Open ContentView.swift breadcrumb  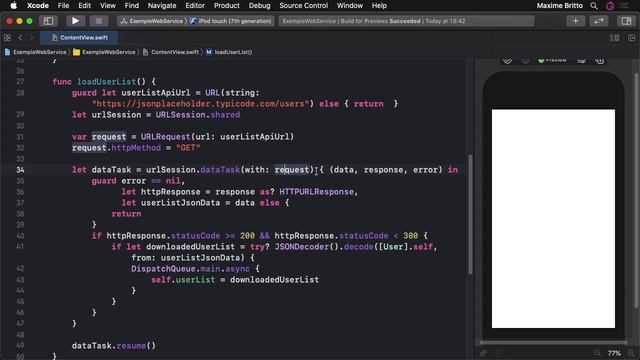171,52
